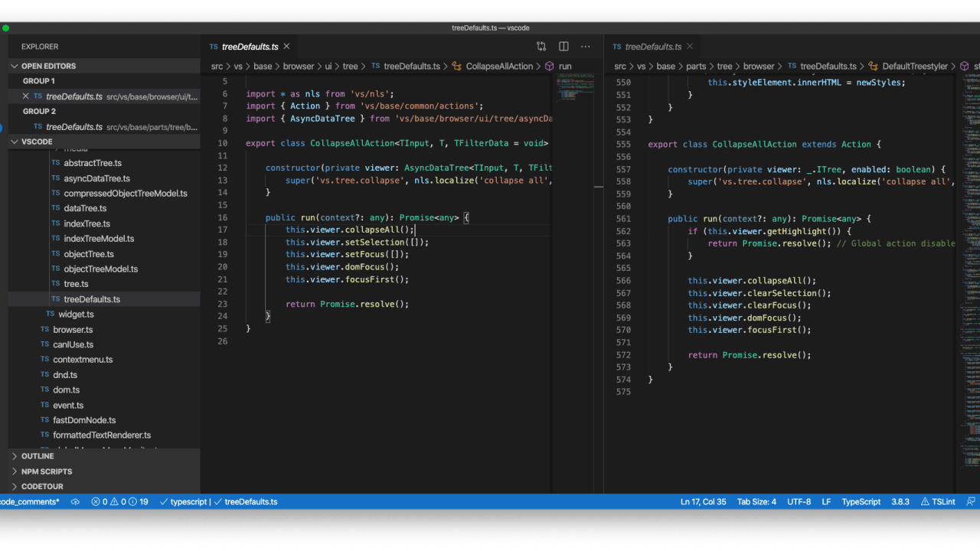Close the left treeDefaults.ts editor tab
This screenshot has height=551, width=980.
(286, 47)
